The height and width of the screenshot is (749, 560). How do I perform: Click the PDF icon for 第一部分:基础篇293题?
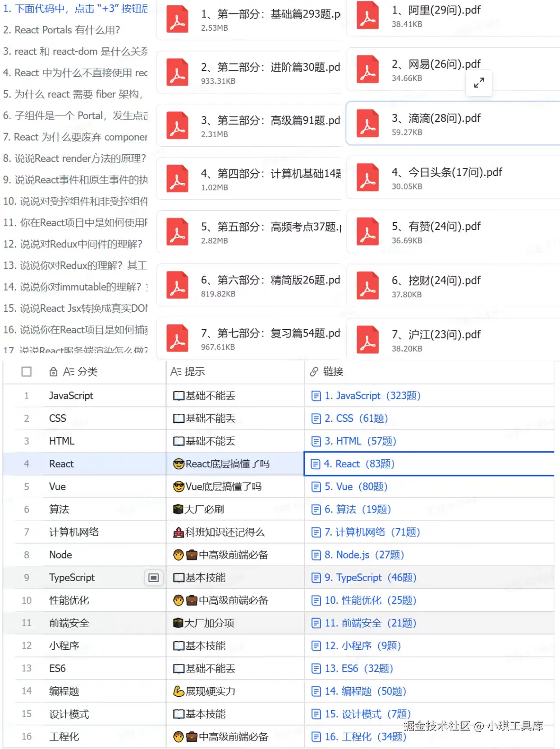[x=177, y=19]
